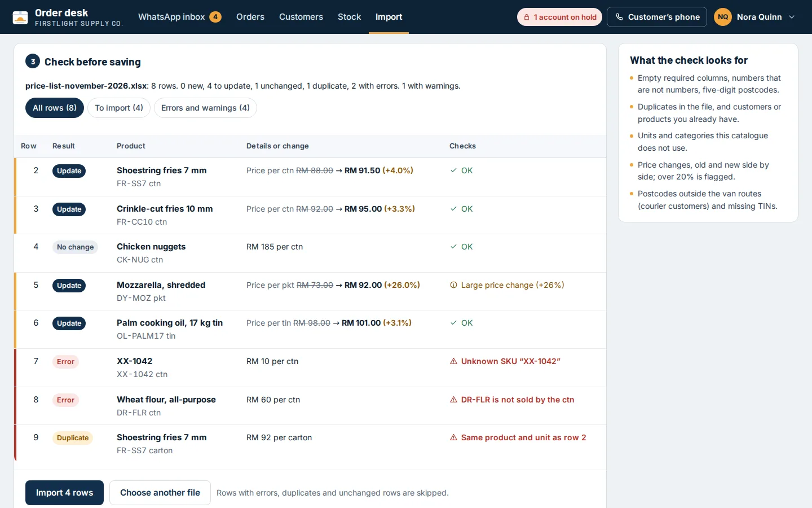Click the WhatsApp inbox count badge
The height and width of the screenshot is (508, 812).
pyautogui.click(x=215, y=17)
